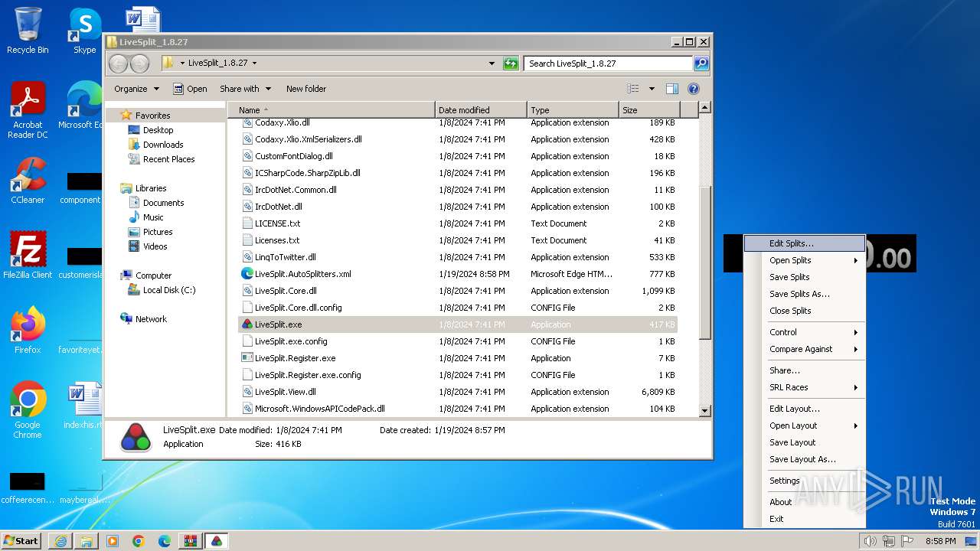
Task: Click the Open toolbar button
Action: pyautogui.click(x=190, y=89)
